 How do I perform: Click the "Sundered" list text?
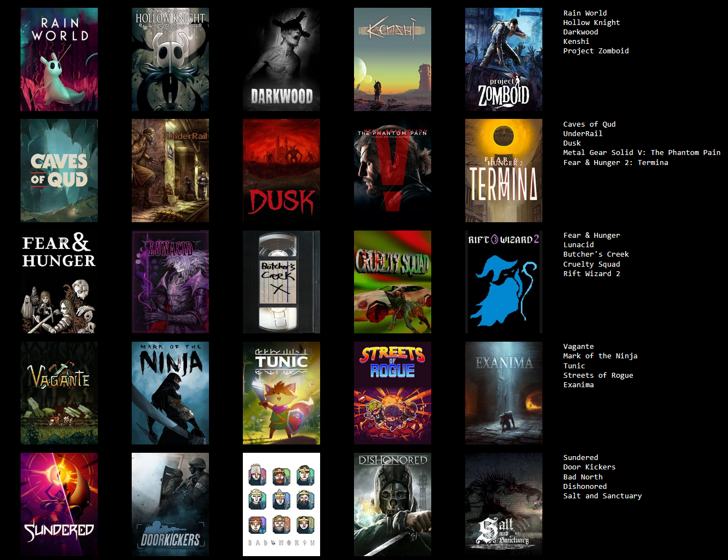[x=581, y=457]
